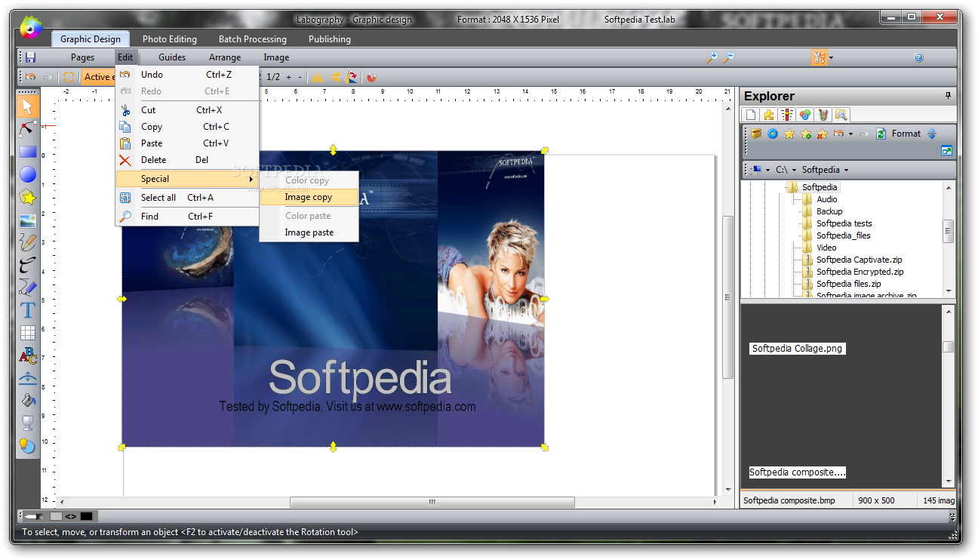
Task: Select the table grid tool
Action: [x=28, y=333]
